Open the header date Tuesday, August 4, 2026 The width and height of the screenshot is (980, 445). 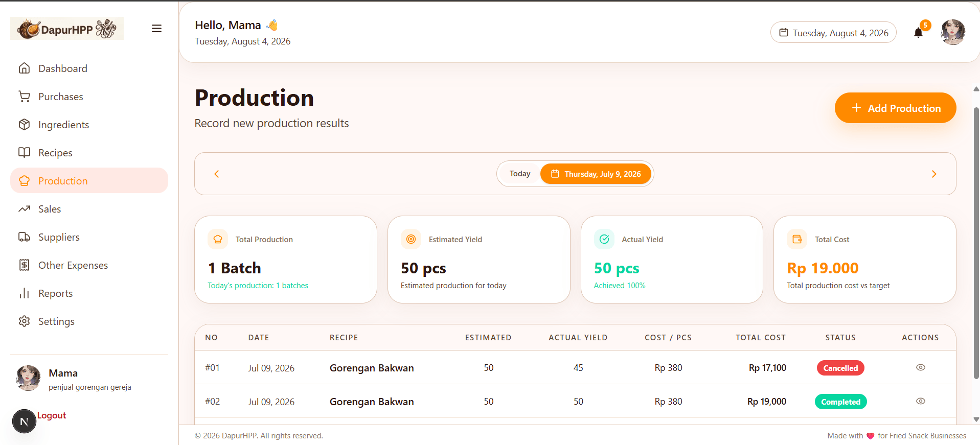833,33
